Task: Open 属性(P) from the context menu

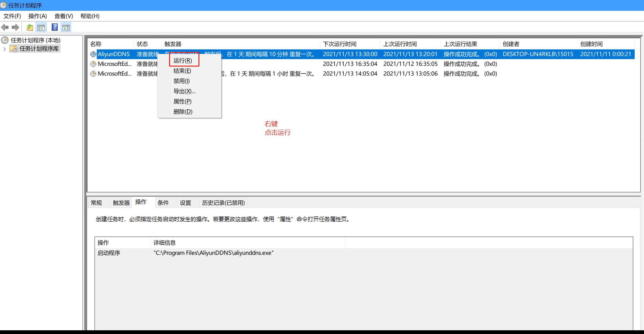Action: click(183, 101)
